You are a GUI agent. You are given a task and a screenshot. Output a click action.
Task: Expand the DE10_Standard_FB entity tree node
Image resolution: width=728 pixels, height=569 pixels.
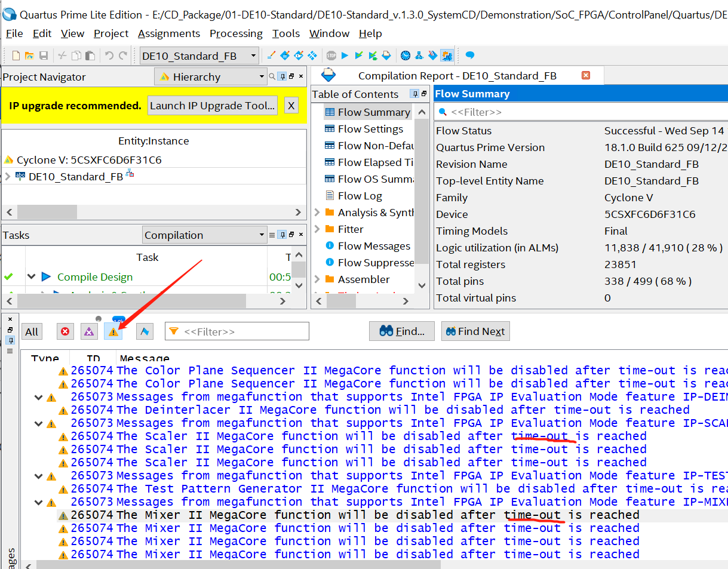tap(7, 176)
